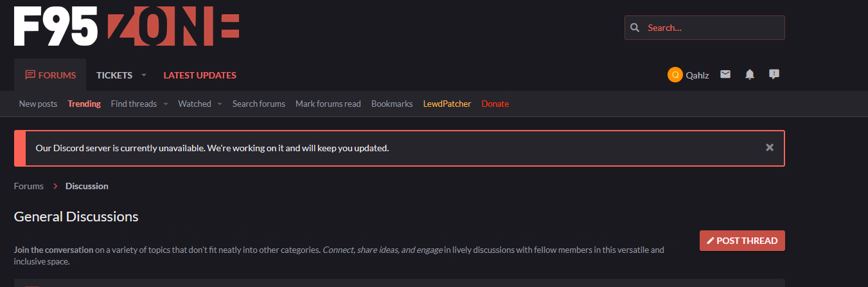Go to Forums breadcrumb link
This screenshot has height=287, width=868.
29,186
